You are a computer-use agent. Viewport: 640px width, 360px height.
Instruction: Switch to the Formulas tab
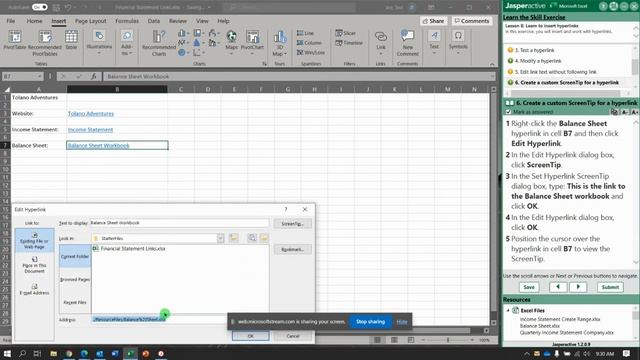click(x=127, y=21)
